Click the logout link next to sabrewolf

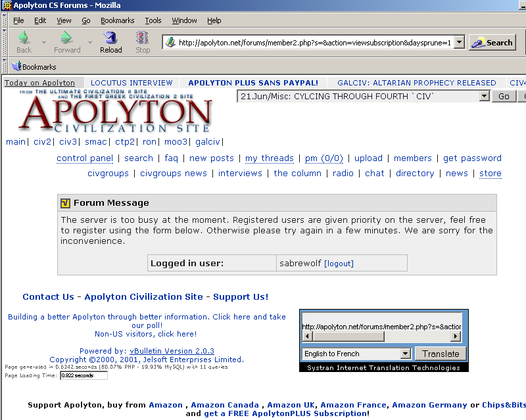pyautogui.click(x=339, y=264)
